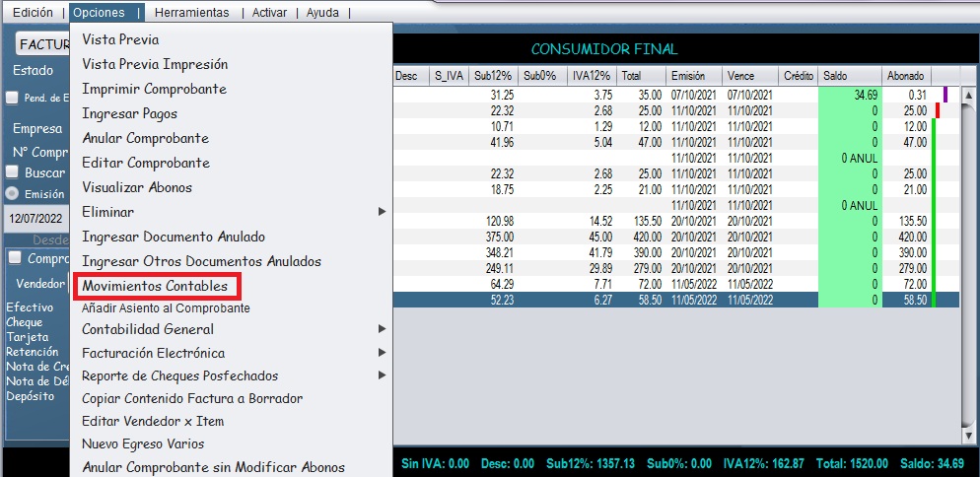This screenshot has width=980, height=477.
Task: Open the Ayuda menu
Action: [x=323, y=13]
